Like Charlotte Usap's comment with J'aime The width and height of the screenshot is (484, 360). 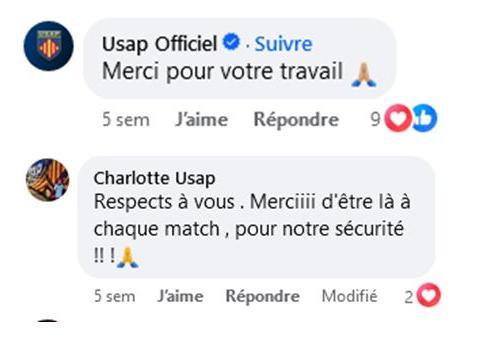tap(180, 296)
